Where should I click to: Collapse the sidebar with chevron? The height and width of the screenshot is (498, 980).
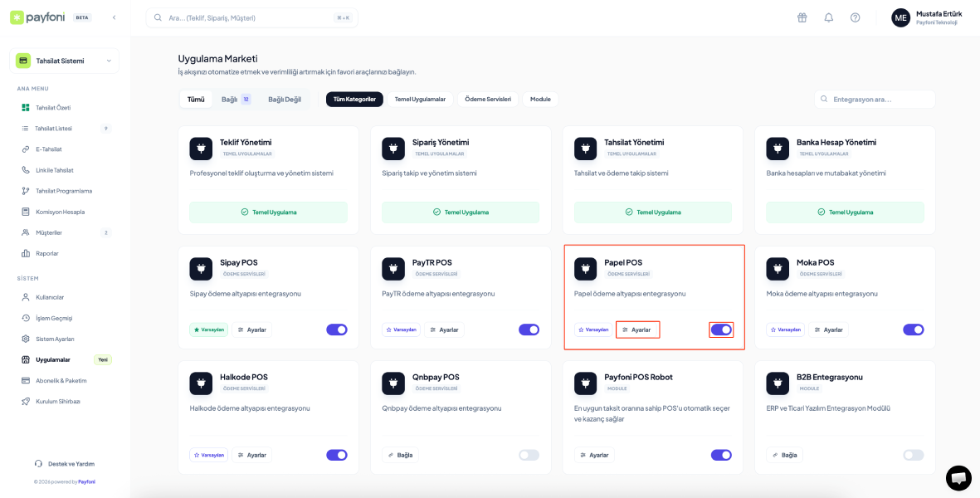point(114,17)
